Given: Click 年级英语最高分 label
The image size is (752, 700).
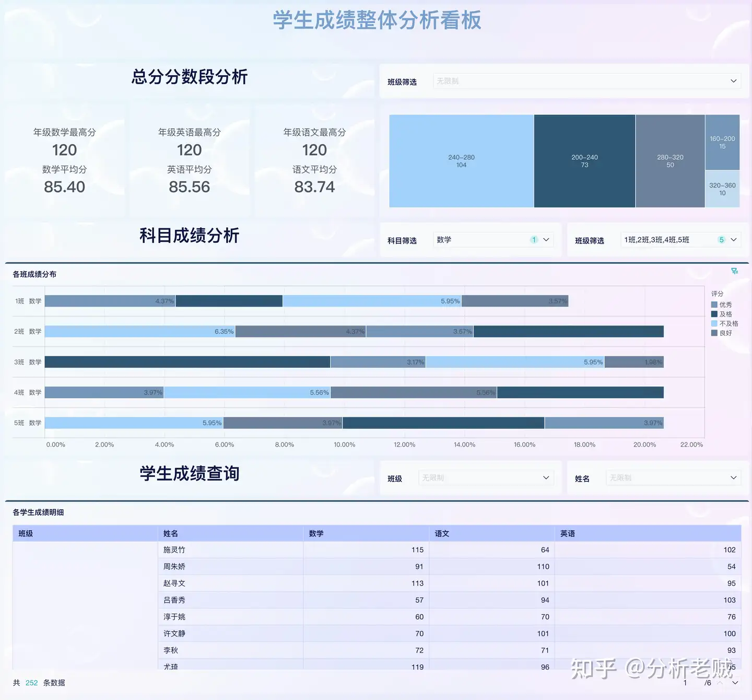Looking at the screenshot, I should tap(189, 132).
